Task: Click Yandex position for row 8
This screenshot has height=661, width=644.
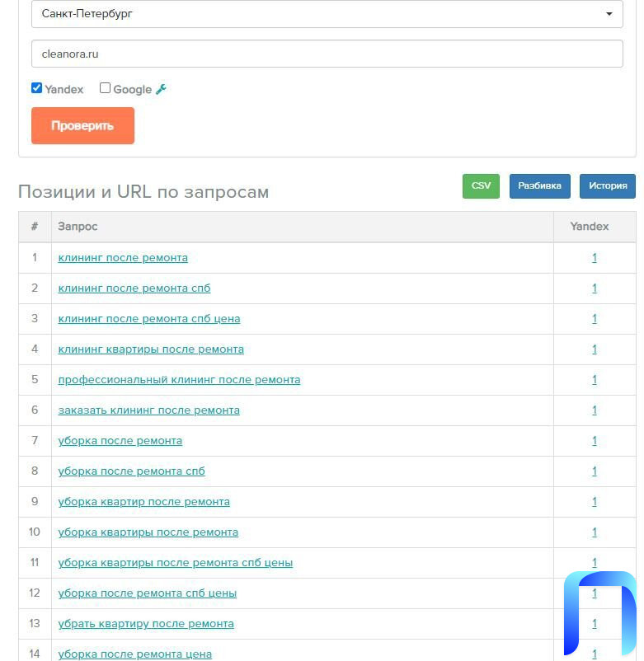Action: pyautogui.click(x=595, y=471)
